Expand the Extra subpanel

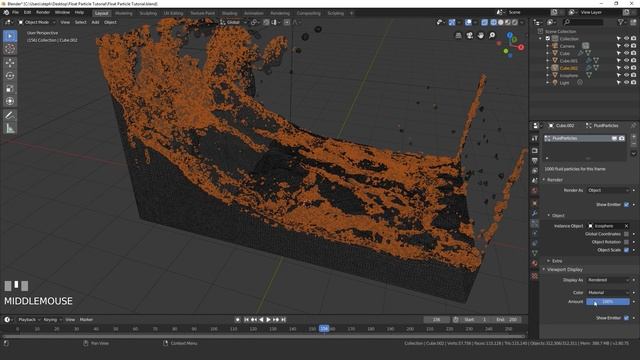point(557,261)
